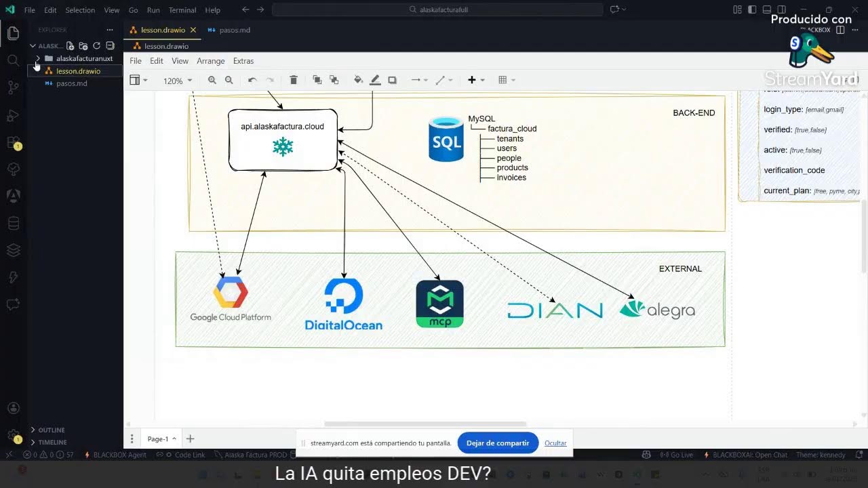Expand the TIMELINE section
This screenshot has height=488, width=868.
point(52,442)
